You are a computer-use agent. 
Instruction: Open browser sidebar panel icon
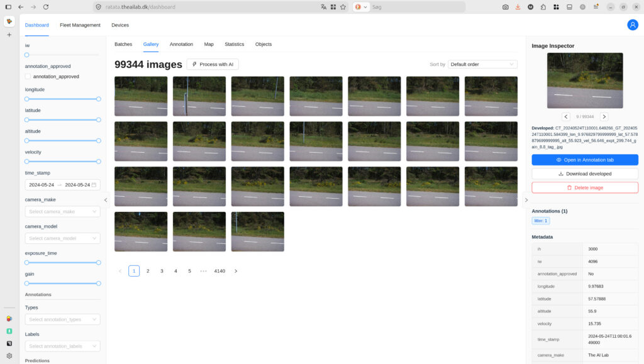click(x=8, y=7)
